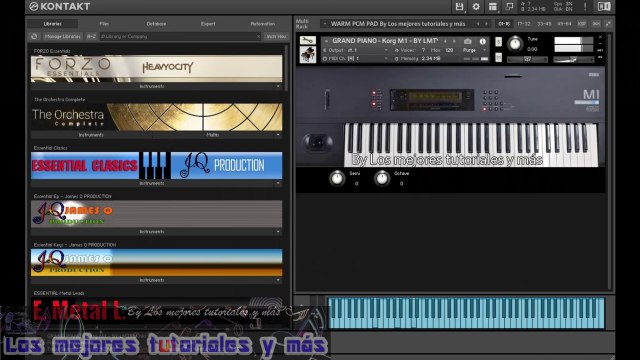The image size is (640, 360).
Task: Click the library browser scrollbar
Action: [x=286, y=68]
